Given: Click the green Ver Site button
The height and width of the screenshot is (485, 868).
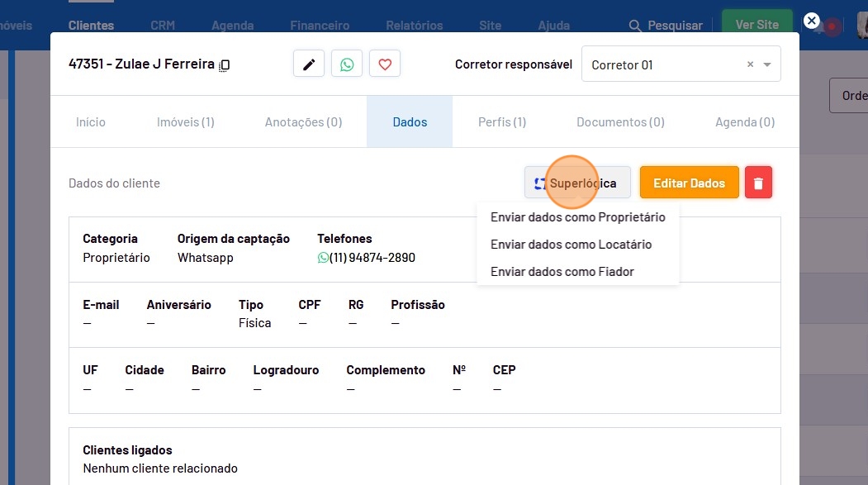Looking at the screenshot, I should (757, 25).
